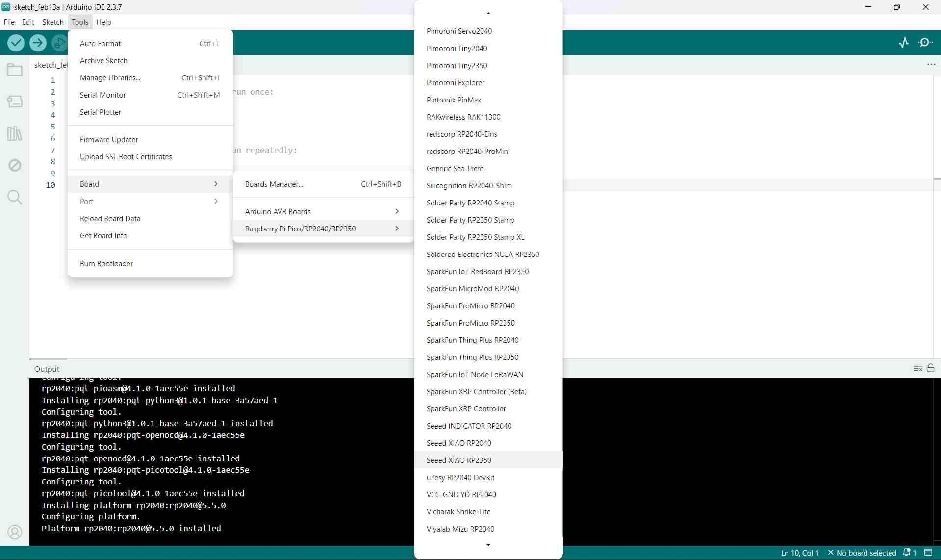Viewport: 941px width, 560px height.
Task: Choose Pintronix PinMax board
Action: click(488, 100)
